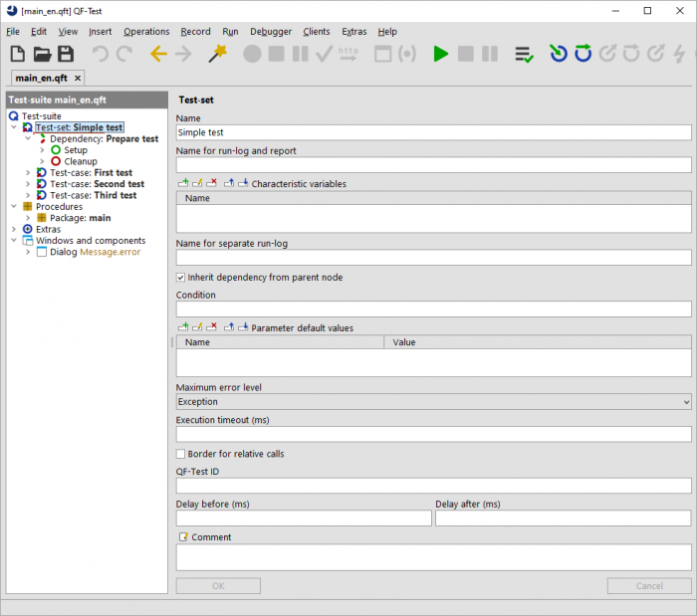Click the Condition input field
The width and height of the screenshot is (697, 616).
433,309
